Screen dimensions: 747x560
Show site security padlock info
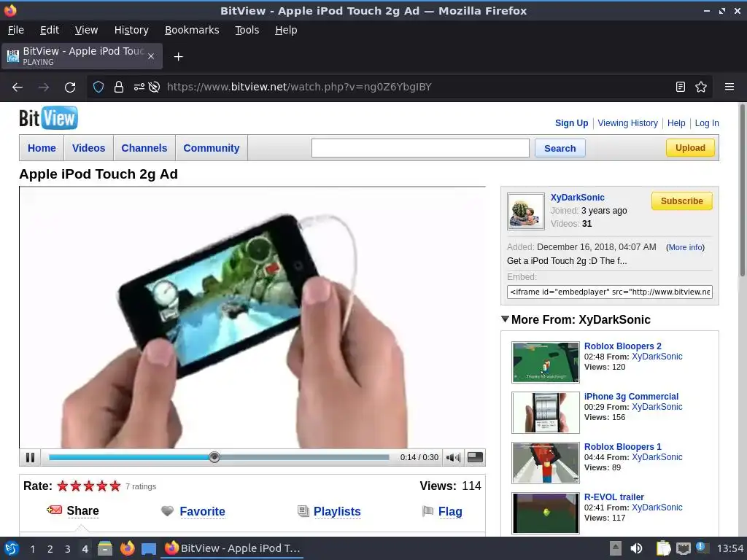click(x=119, y=87)
